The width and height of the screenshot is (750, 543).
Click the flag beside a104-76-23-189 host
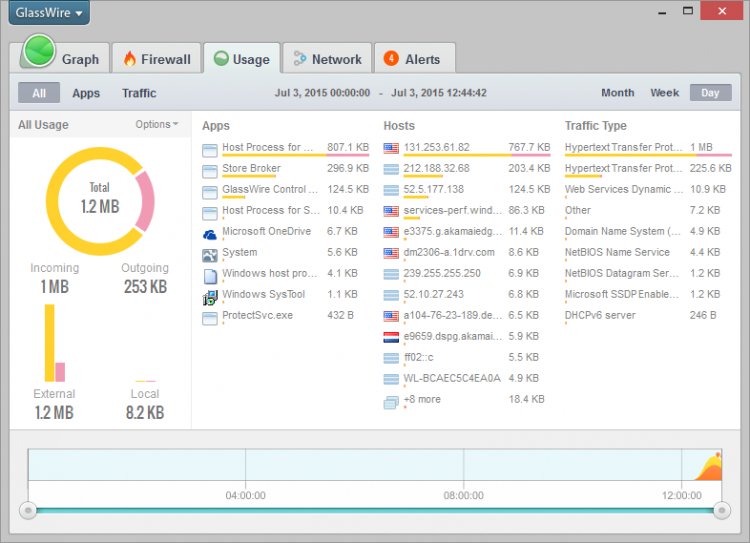coord(391,316)
